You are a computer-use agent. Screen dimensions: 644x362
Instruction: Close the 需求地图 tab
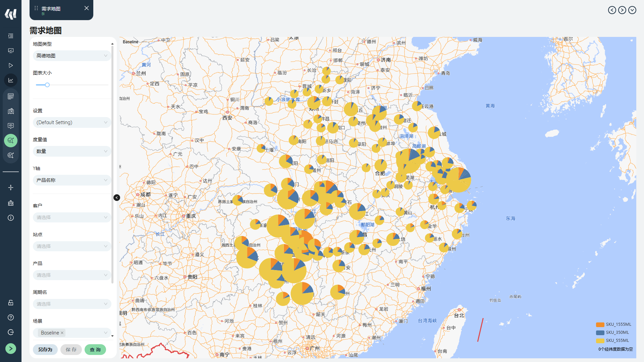pyautogui.click(x=87, y=8)
